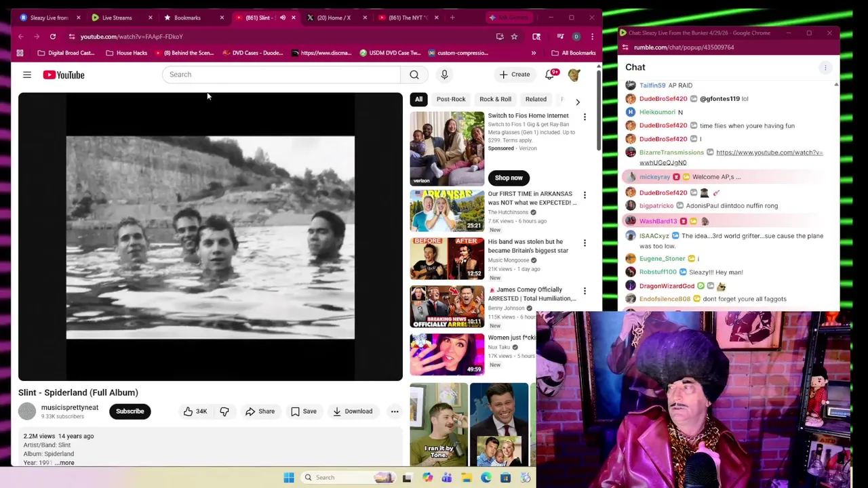Image resolution: width=868 pixels, height=488 pixels.
Task: Go to the YouTube home logo
Action: pos(64,75)
